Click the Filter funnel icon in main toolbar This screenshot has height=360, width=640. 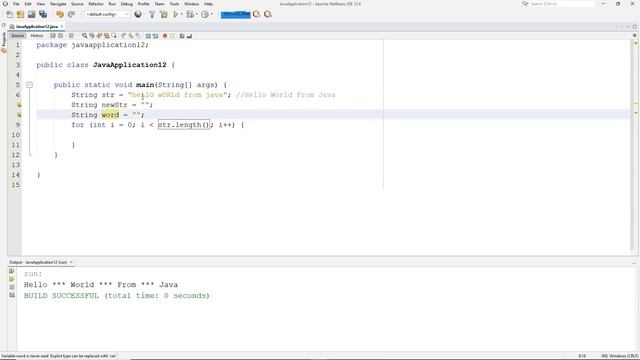(x=152, y=14)
